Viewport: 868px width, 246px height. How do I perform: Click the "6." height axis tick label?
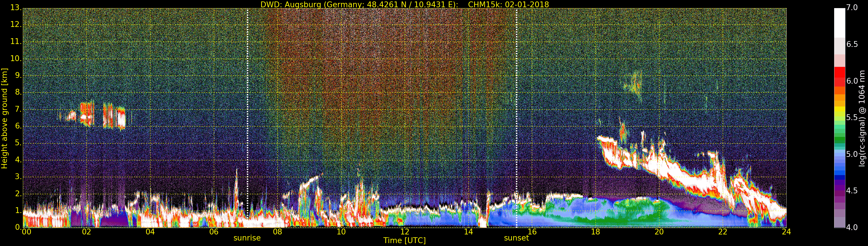tap(18, 126)
